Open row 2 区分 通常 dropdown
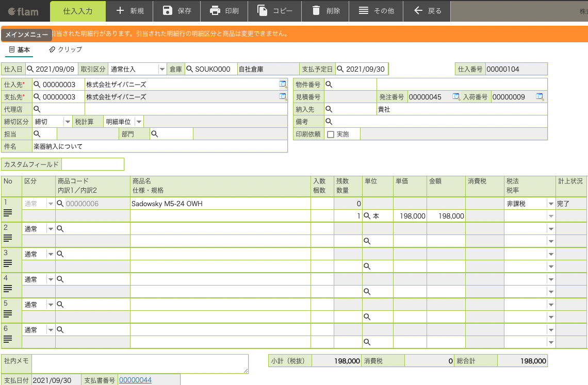 coord(50,229)
